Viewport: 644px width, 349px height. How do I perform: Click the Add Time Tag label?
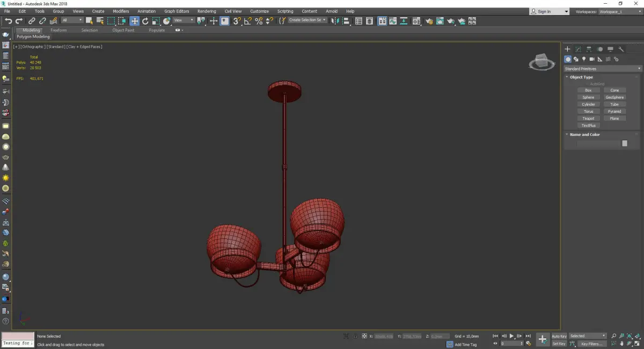466,344
